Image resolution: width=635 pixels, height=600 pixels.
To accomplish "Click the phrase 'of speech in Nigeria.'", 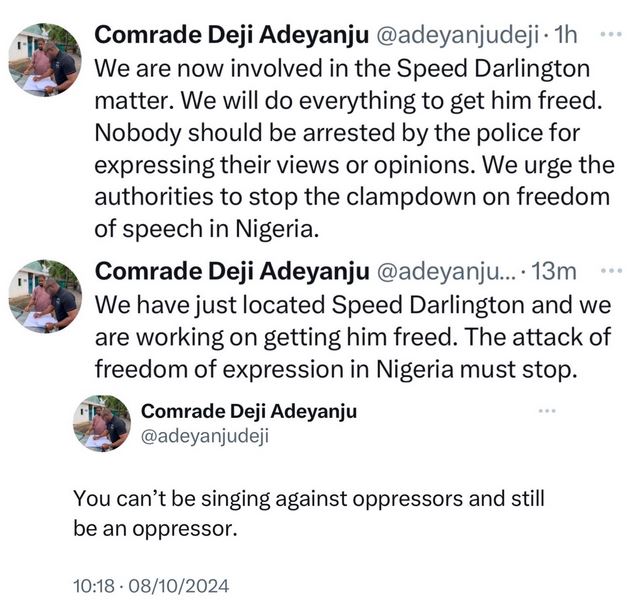I will point(206,227).
